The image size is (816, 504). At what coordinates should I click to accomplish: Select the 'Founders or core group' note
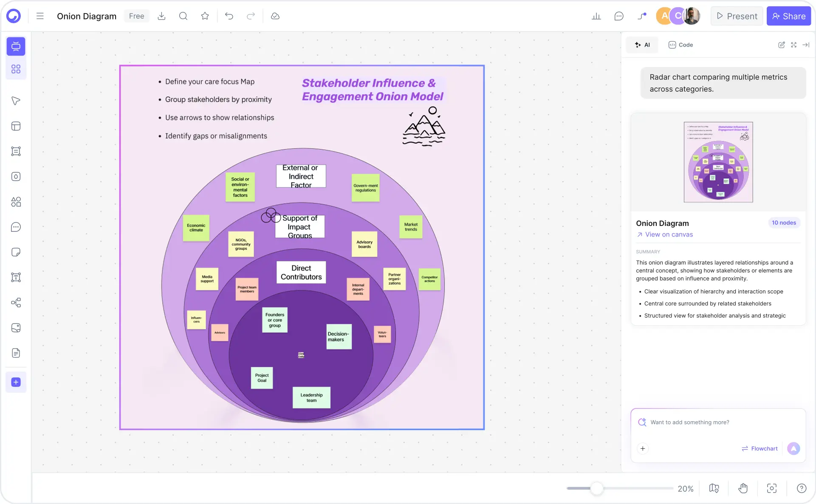click(x=275, y=320)
